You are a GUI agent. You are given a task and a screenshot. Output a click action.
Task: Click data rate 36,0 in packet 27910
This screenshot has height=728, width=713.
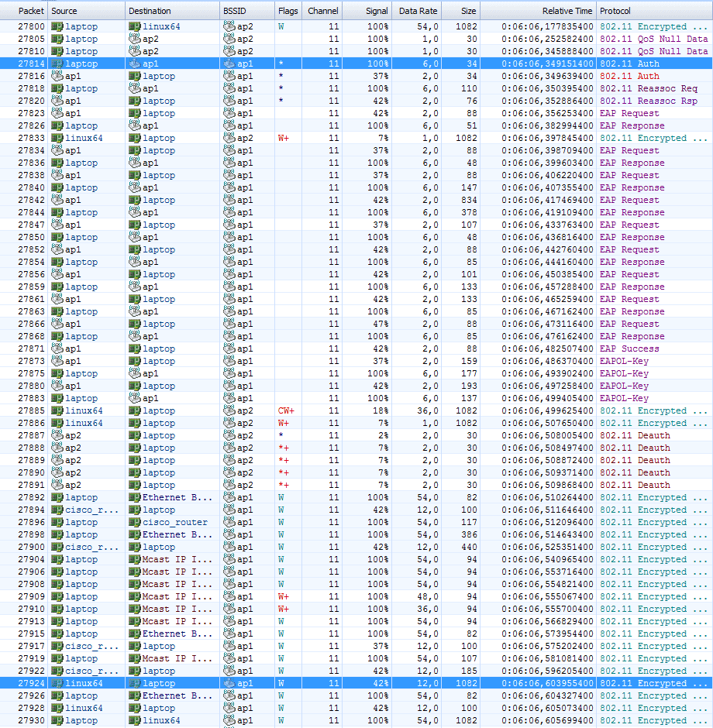coord(427,609)
